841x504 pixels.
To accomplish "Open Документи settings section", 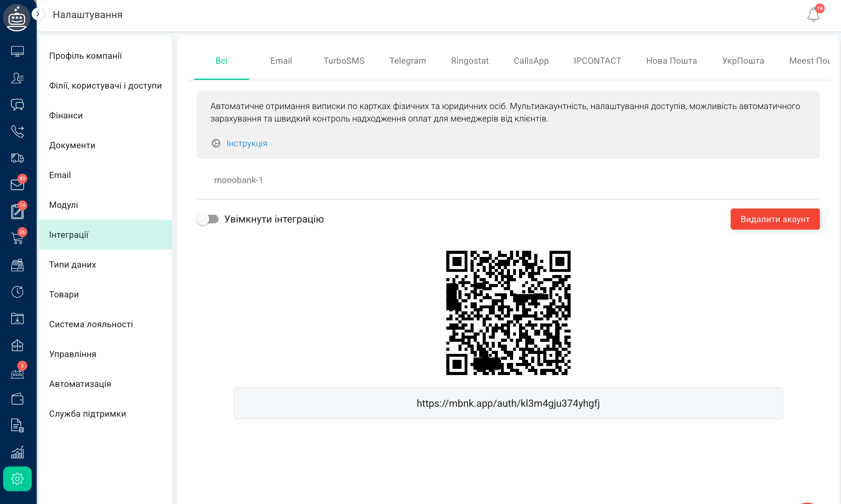I will click(x=105, y=145).
